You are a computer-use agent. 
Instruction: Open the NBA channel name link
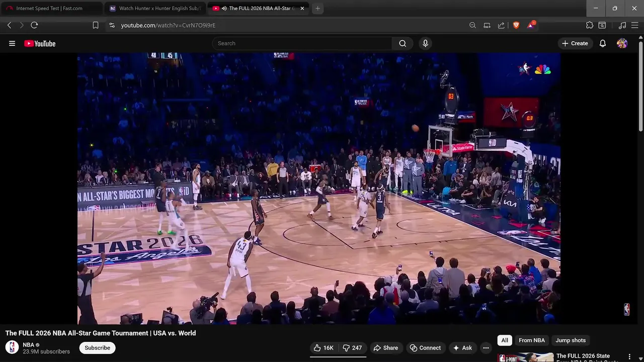coord(29,345)
